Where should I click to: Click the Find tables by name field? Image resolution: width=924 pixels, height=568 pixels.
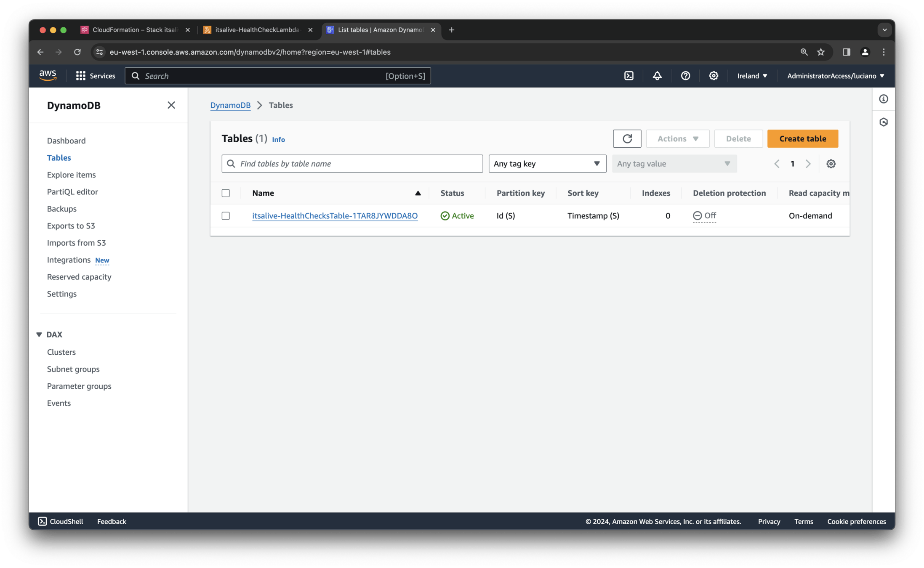point(352,164)
